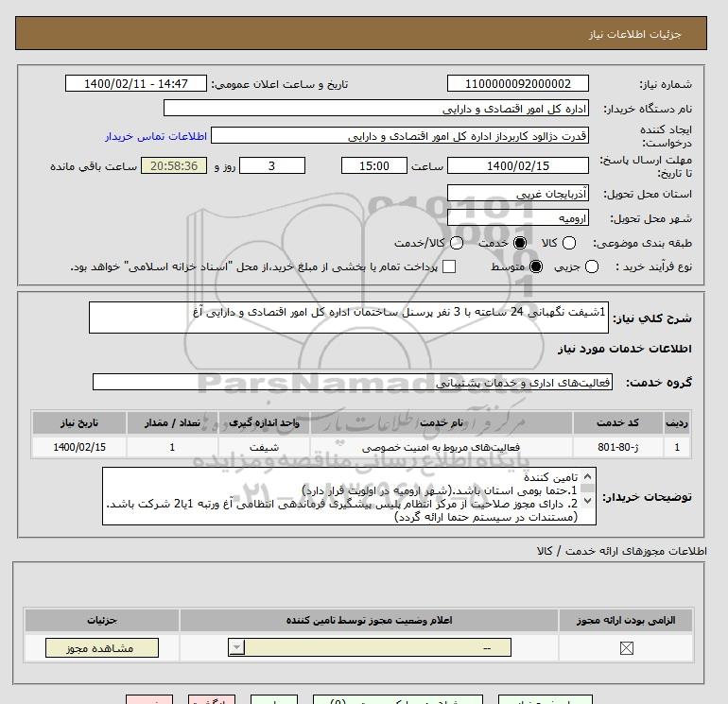This screenshot has height=704, width=728.
Task: Click the buyer description text area
Action: [x=349, y=496]
